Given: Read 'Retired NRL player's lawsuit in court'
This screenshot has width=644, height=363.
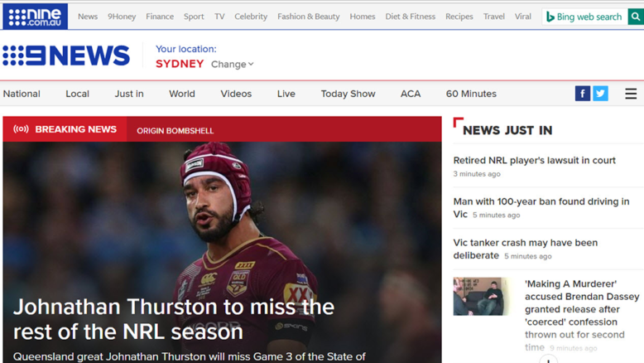Looking at the screenshot, I should pyautogui.click(x=535, y=160).
